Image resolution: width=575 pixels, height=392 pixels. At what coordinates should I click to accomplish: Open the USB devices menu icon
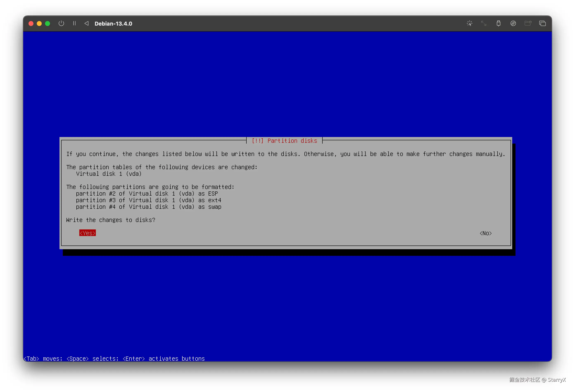[498, 24]
